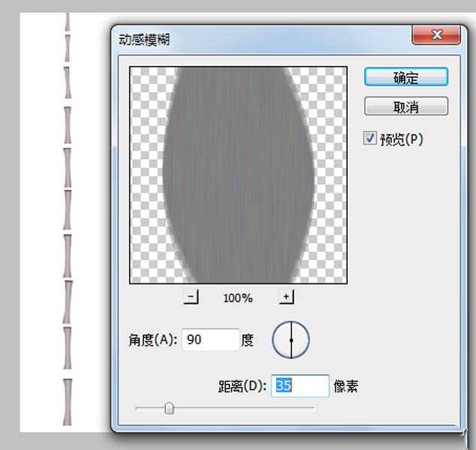Click the angle dial control
Viewport: 476px width, 450px height.
[291, 340]
